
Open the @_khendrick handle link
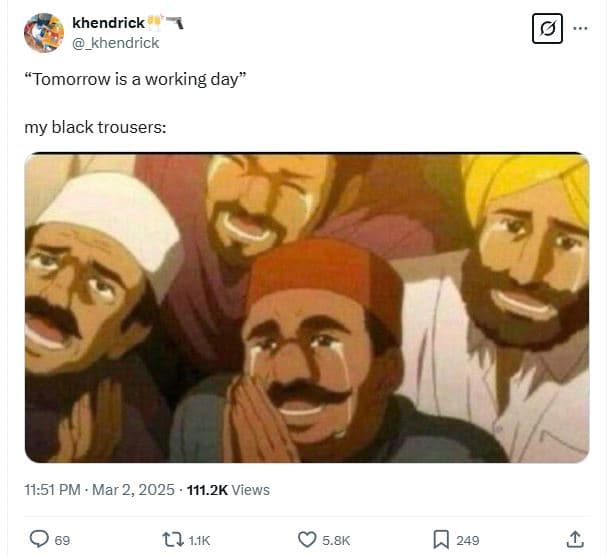[x=116, y=43]
